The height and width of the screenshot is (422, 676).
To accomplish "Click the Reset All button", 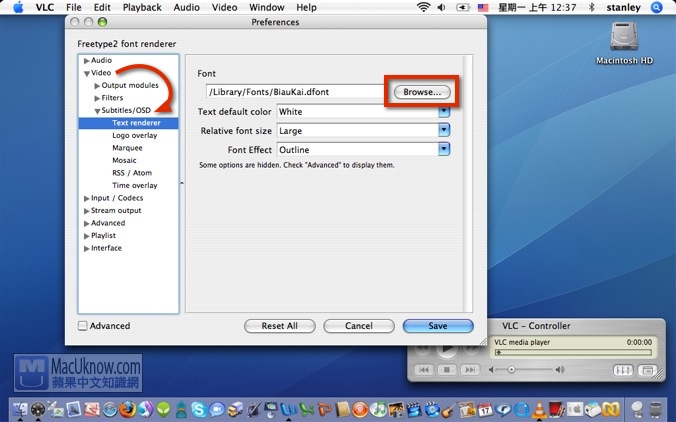I will 279,326.
